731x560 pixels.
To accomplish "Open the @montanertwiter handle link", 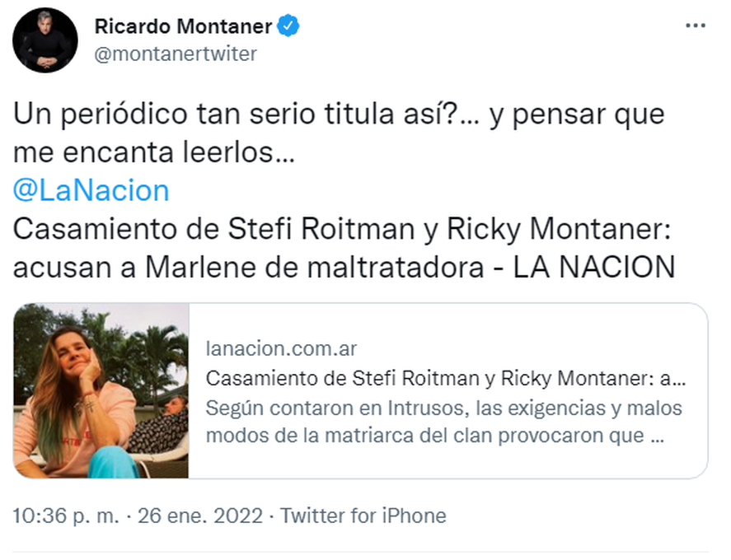I will [x=176, y=54].
